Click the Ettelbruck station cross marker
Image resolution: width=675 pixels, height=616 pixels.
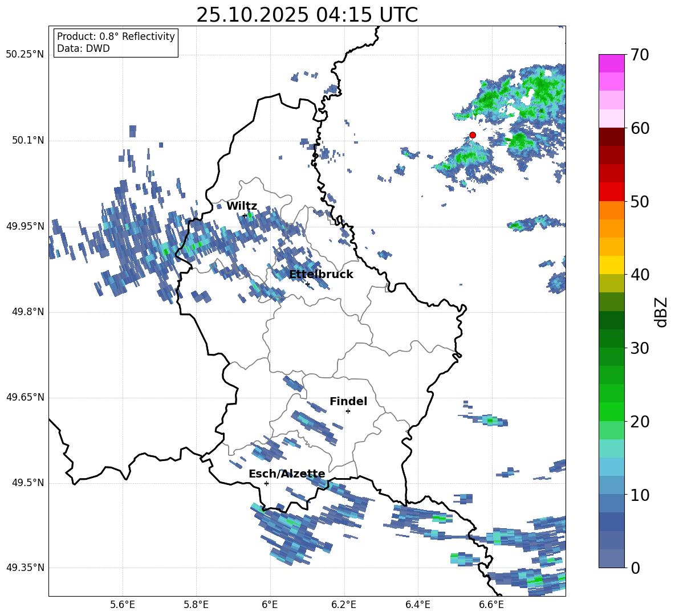click(307, 284)
